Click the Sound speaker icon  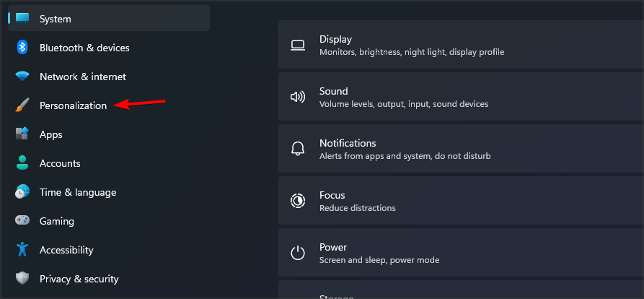tap(297, 97)
